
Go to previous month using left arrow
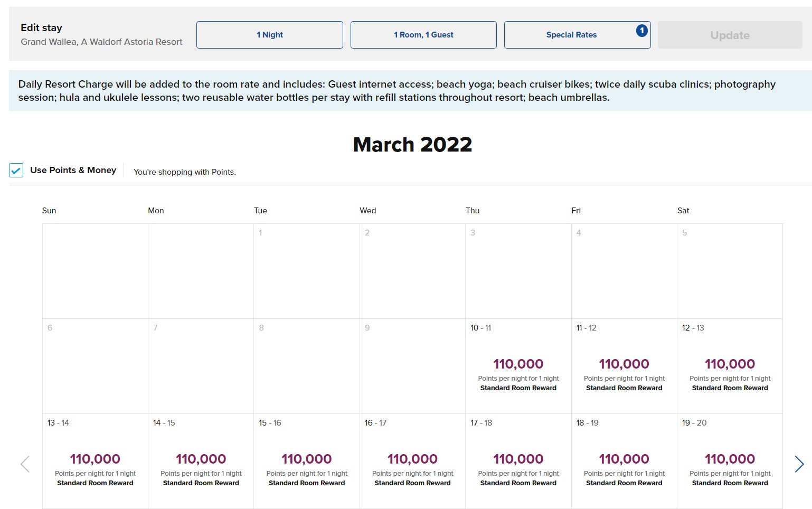click(x=25, y=464)
